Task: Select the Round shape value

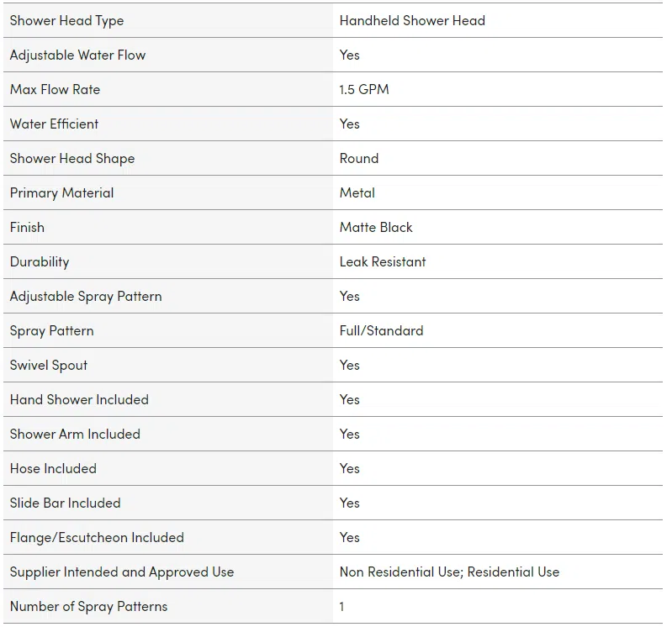Action: 359,159
